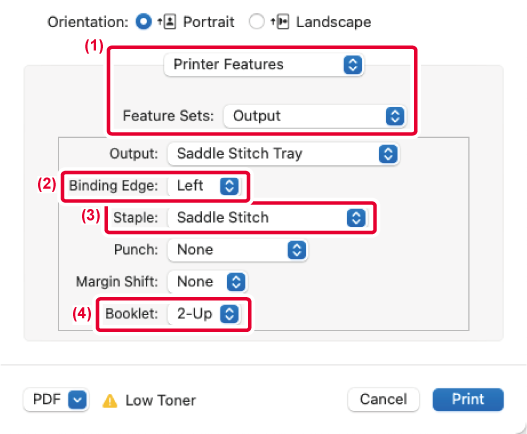Click blue arrows on Feature Sets menu
Viewport: 527px width, 434px height.
pos(395,116)
